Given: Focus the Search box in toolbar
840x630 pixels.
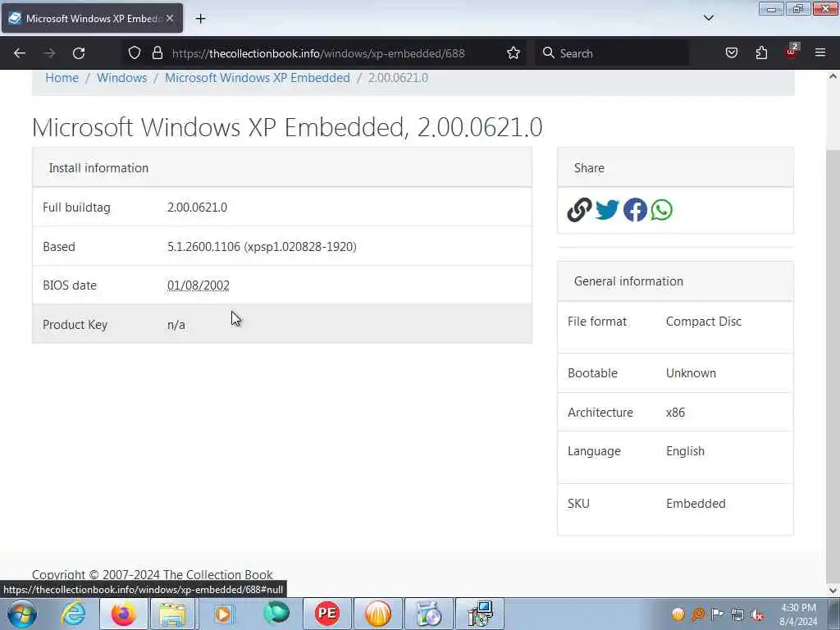Looking at the screenshot, I should coord(612,53).
